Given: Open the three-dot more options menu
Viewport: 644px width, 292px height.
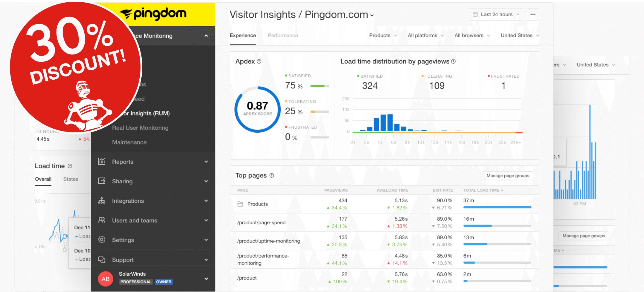Looking at the screenshot, I should pos(533,14).
